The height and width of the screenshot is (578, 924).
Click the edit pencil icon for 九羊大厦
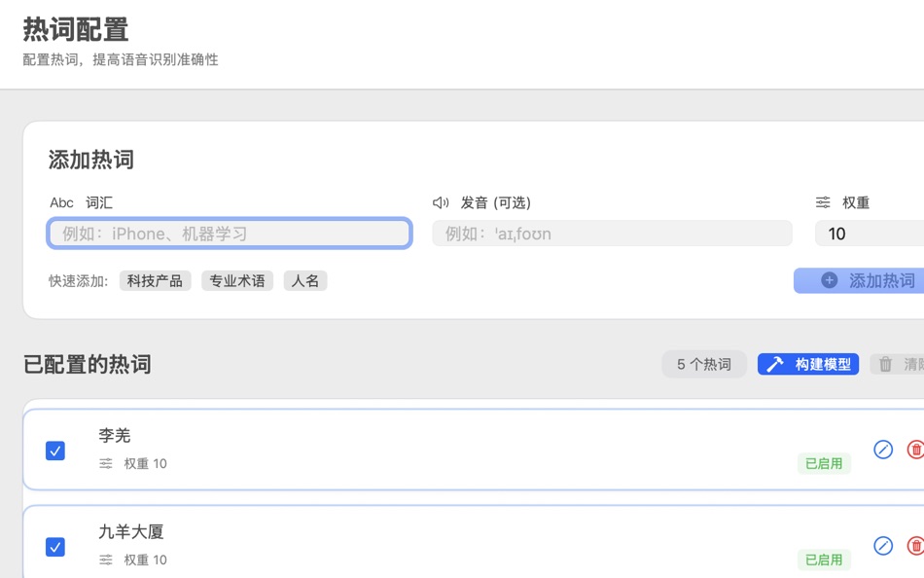tap(882, 546)
